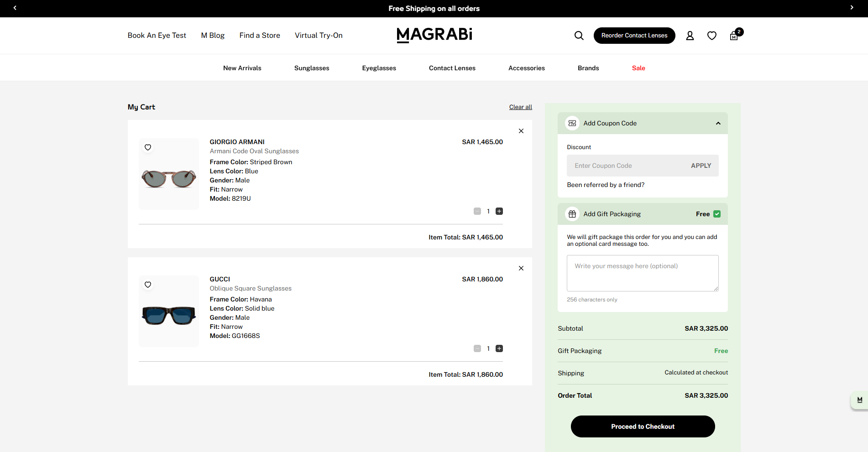
Task: Remove Giorgio Armani item from cart
Action: pyautogui.click(x=521, y=131)
